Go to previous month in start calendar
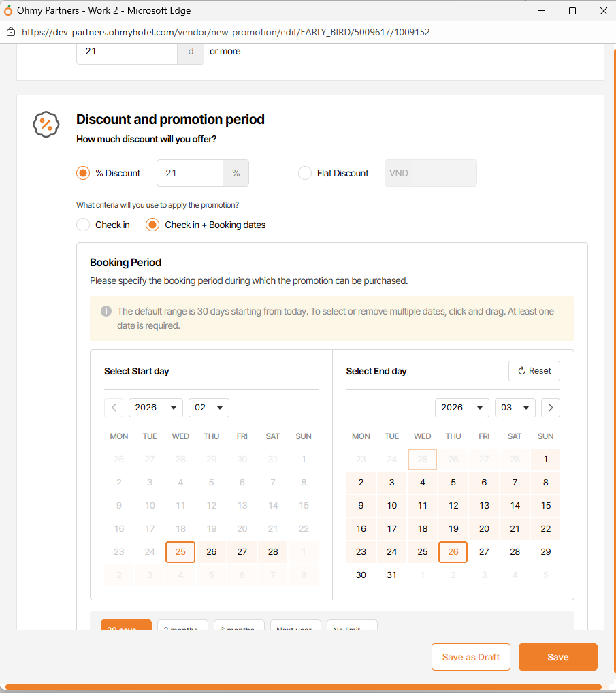 point(114,408)
